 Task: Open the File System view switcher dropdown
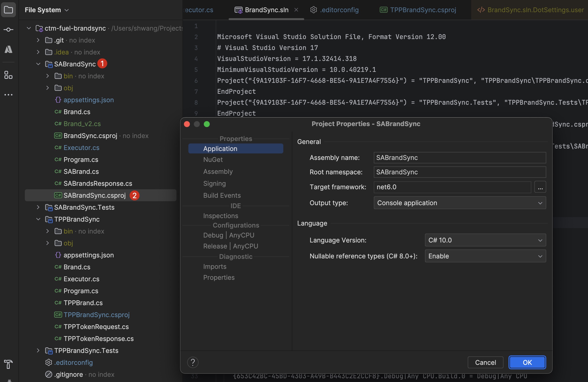pos(66,10)
